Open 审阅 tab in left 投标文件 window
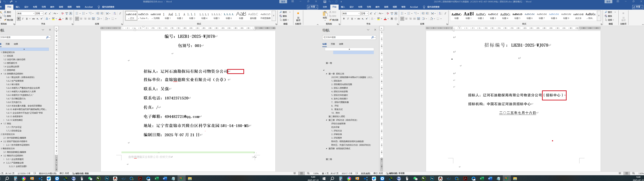 61,7
